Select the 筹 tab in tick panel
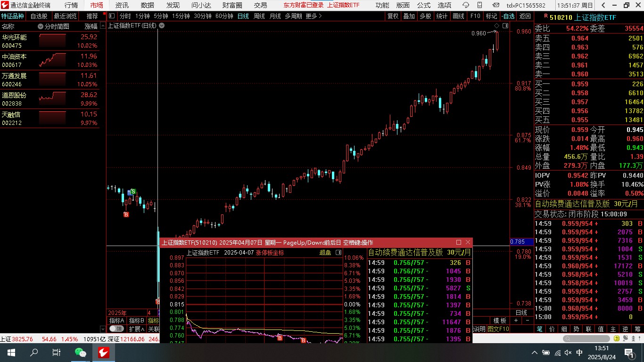Screen dimensions: 644x362 (x=638, y=329)
